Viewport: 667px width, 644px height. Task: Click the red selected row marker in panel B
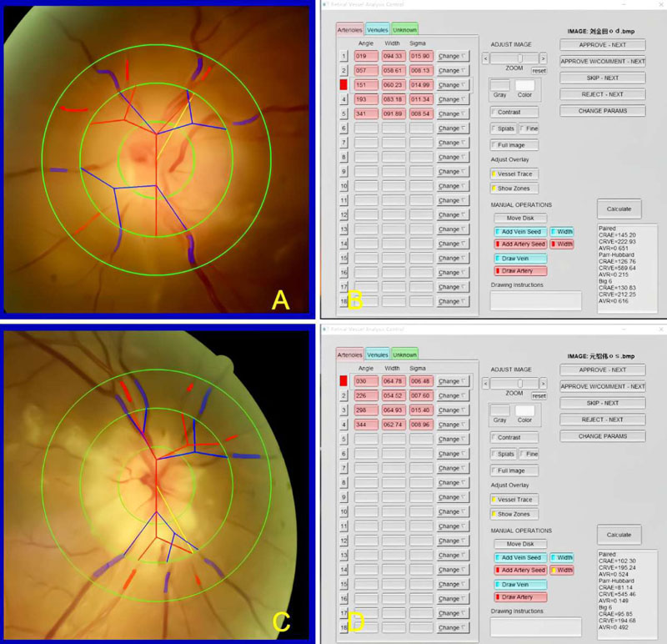tap(344, 85)
